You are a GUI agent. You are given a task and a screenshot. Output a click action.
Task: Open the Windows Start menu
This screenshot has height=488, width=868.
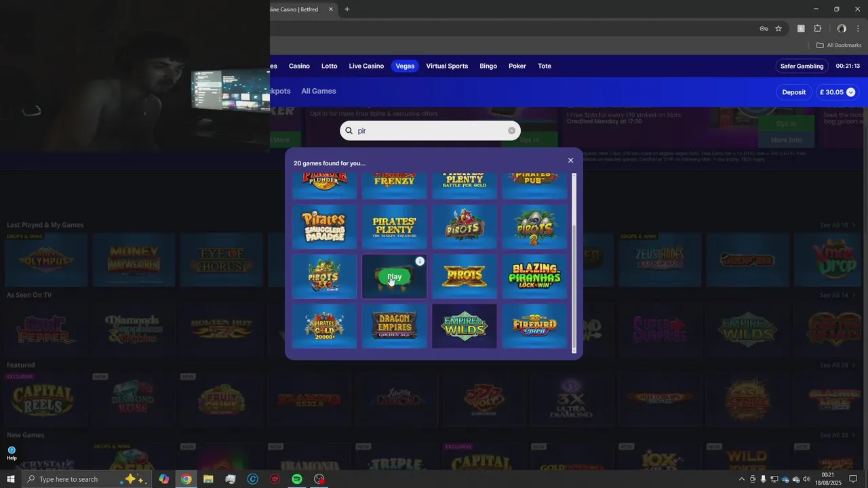click(x=11, y=479)
